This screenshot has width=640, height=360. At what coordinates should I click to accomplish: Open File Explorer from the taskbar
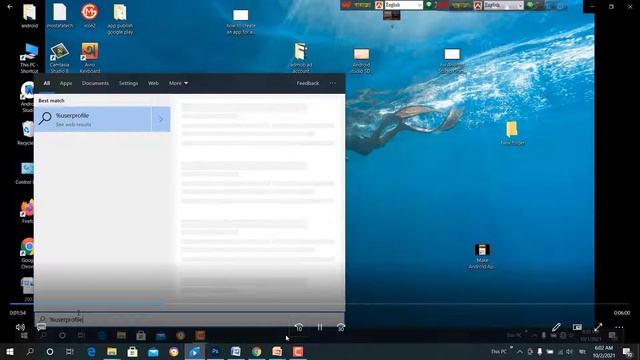[x=112, y=351]
